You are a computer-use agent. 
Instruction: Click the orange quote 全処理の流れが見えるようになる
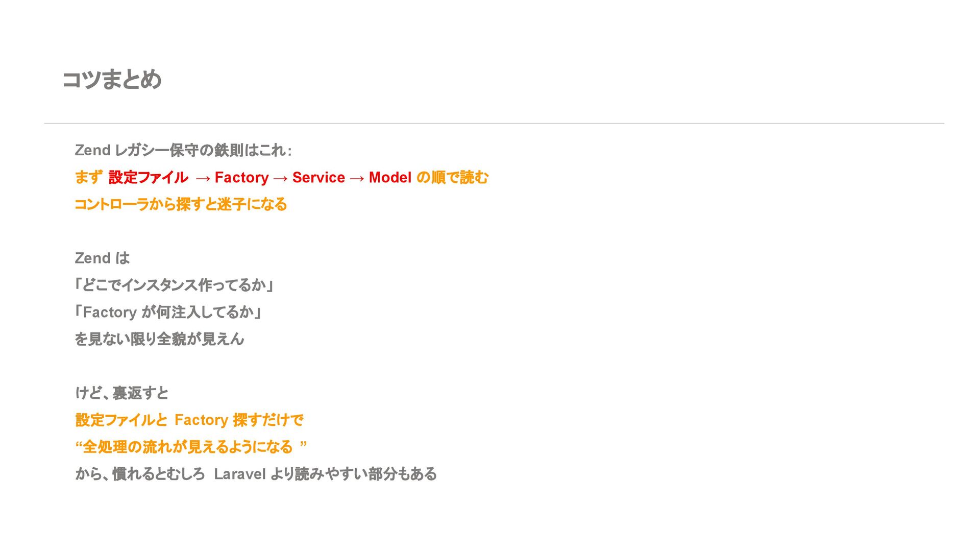pos(187,447)
